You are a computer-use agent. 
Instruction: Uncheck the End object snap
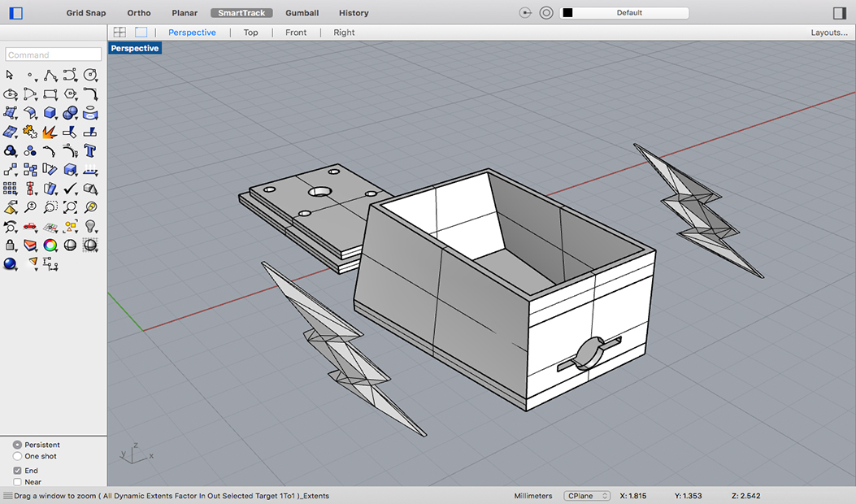coord(17,470)
